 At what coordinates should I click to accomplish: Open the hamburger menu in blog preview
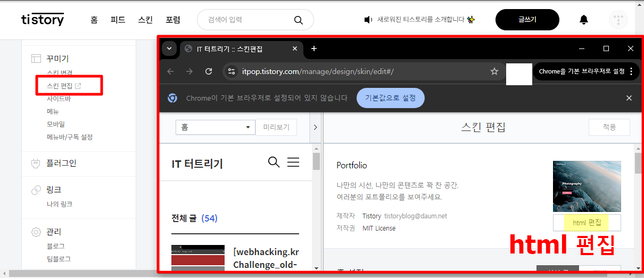click(x=293, y=162)
